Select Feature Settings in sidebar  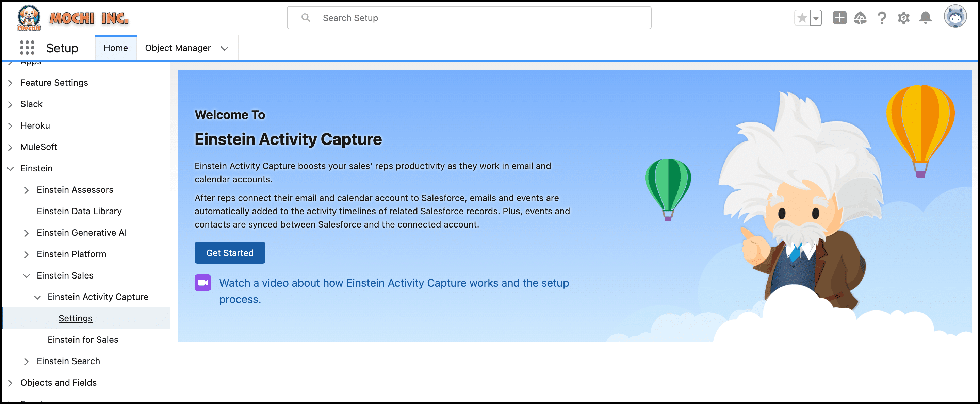point(54,83)
